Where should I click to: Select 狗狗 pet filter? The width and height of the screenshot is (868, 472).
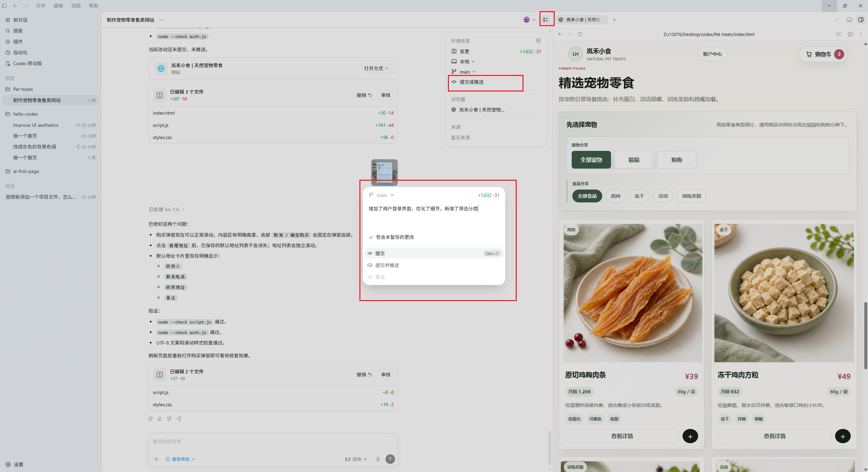pos(676,160)
